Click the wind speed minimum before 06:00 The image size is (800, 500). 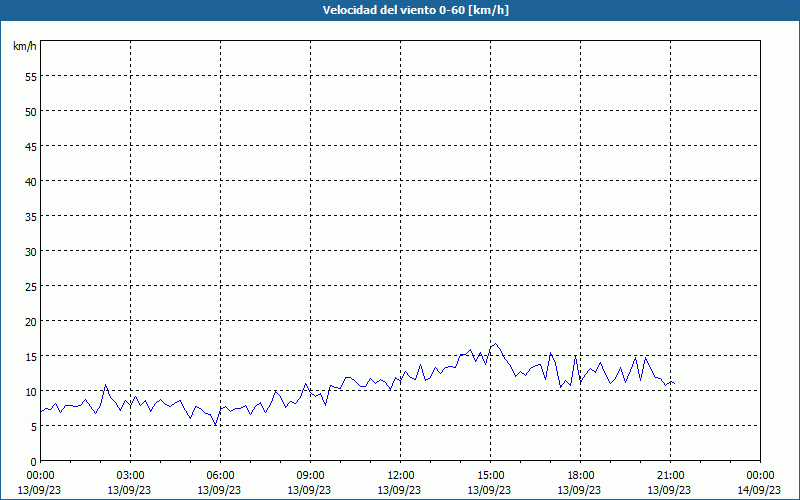coord(215,424)
